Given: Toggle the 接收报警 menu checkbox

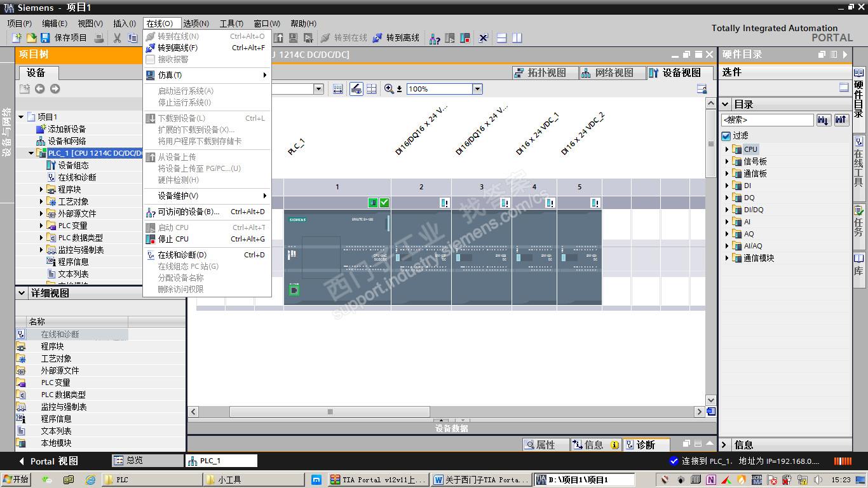Looking at the screenshot, I should coord(151,59).
